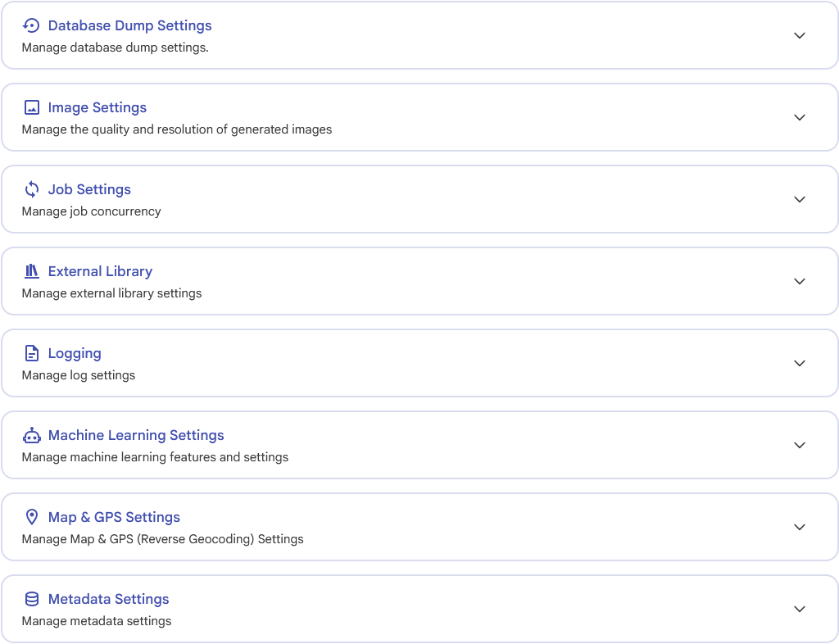Select the Machine Learning robot icon

pos(31,435)
